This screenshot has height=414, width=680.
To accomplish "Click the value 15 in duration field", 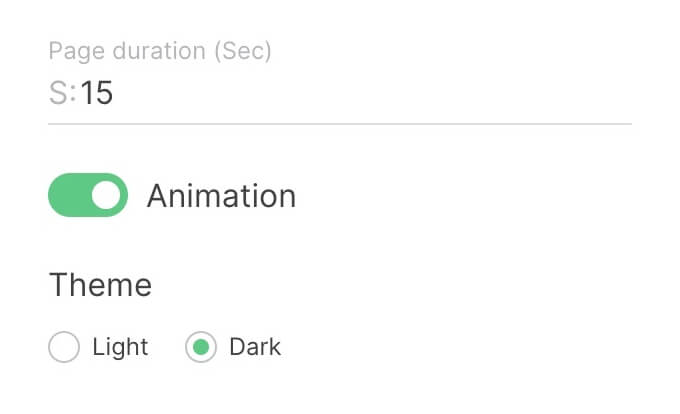I will [97, 94].
